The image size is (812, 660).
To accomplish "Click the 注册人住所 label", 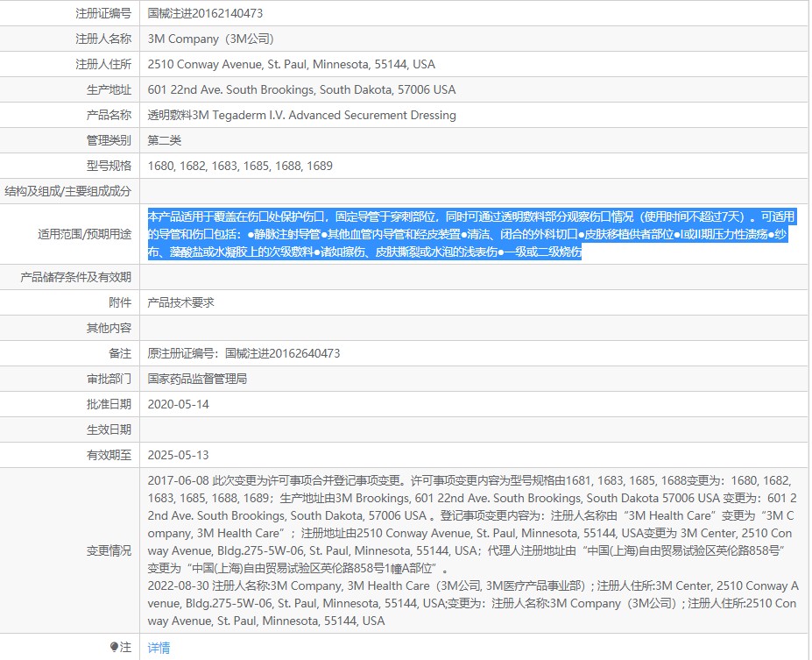I will coord(103,64).
